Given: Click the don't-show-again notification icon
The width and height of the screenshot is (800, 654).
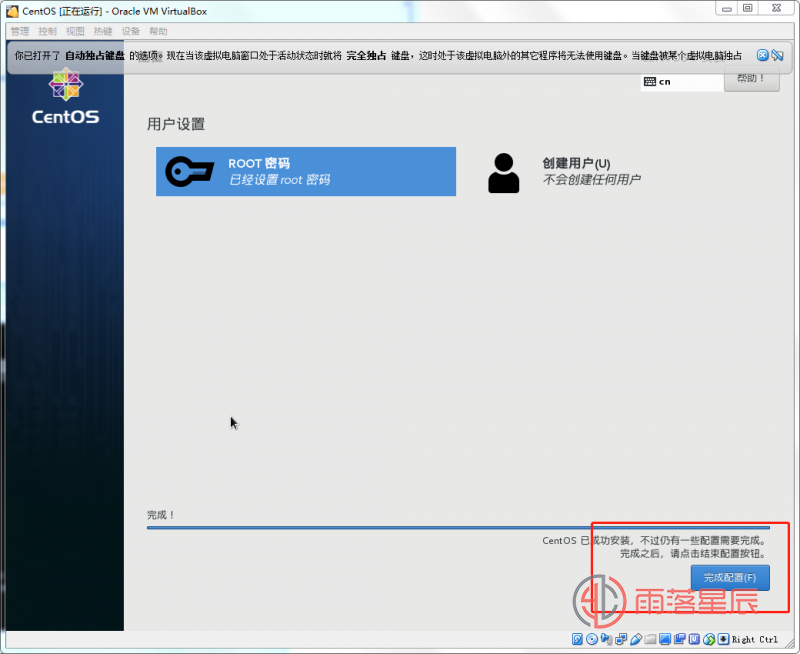Looking at the screenshot, I should pos(778,55).
